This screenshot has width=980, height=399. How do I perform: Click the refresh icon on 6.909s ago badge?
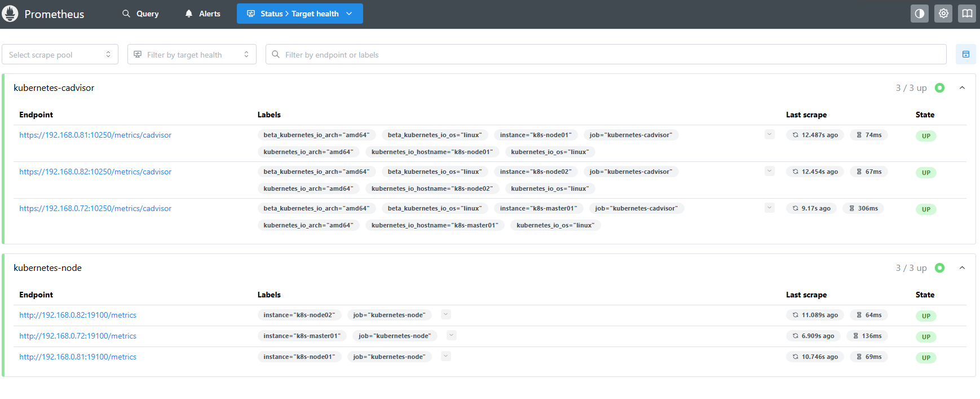795,336
